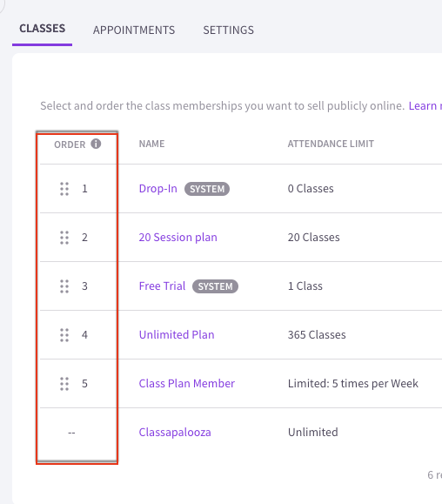Click the drag handle for Unlimited Plan row
This screenshot has width=442, height=504.
(x=64, y=335)
